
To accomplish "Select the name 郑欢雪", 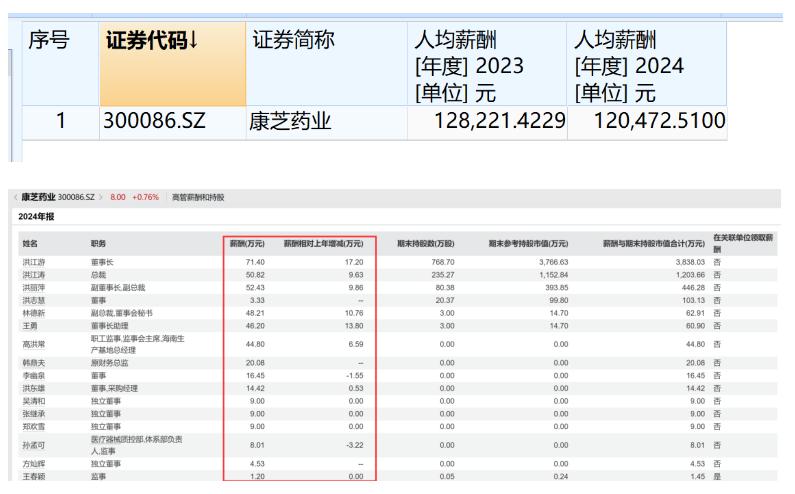I will tap(34, 427).
